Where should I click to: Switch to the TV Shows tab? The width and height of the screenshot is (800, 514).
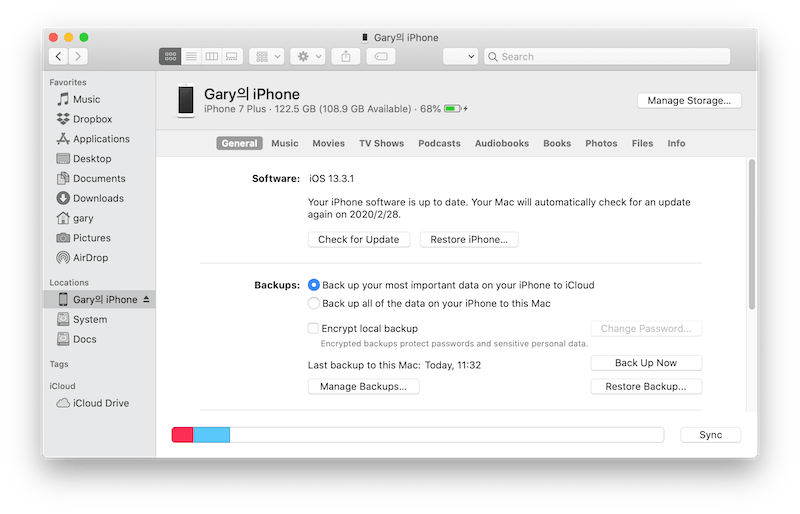382,143
